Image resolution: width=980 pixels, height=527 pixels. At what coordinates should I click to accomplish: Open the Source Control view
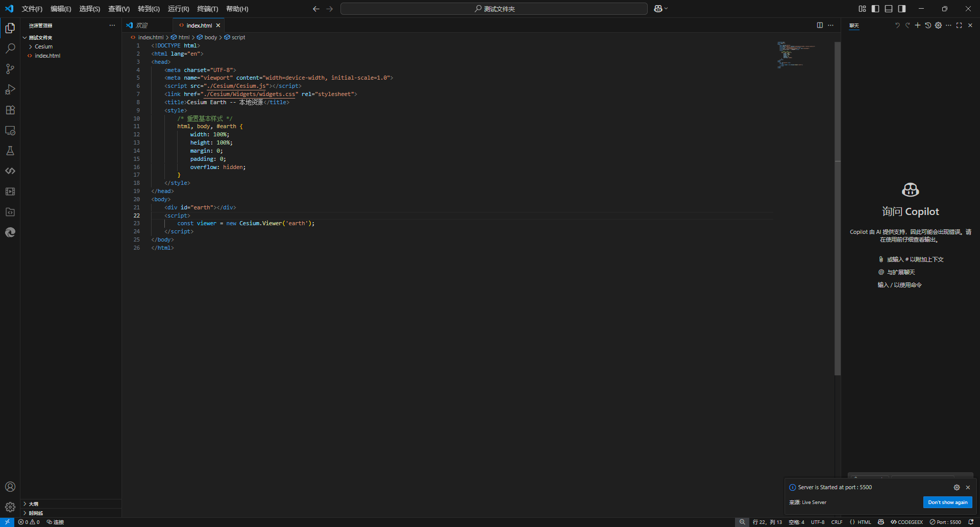click(x=10, y=69)
